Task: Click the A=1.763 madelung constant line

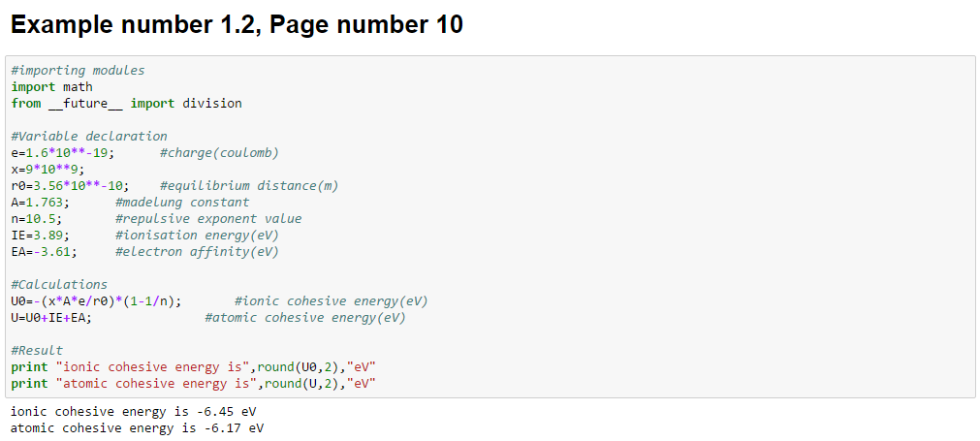Action: point(130,203)
